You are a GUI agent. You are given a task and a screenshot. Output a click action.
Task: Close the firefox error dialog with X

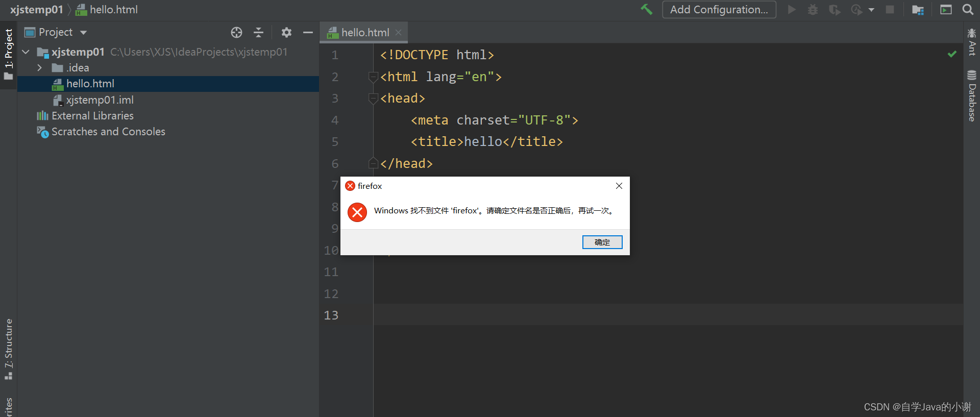619,186
